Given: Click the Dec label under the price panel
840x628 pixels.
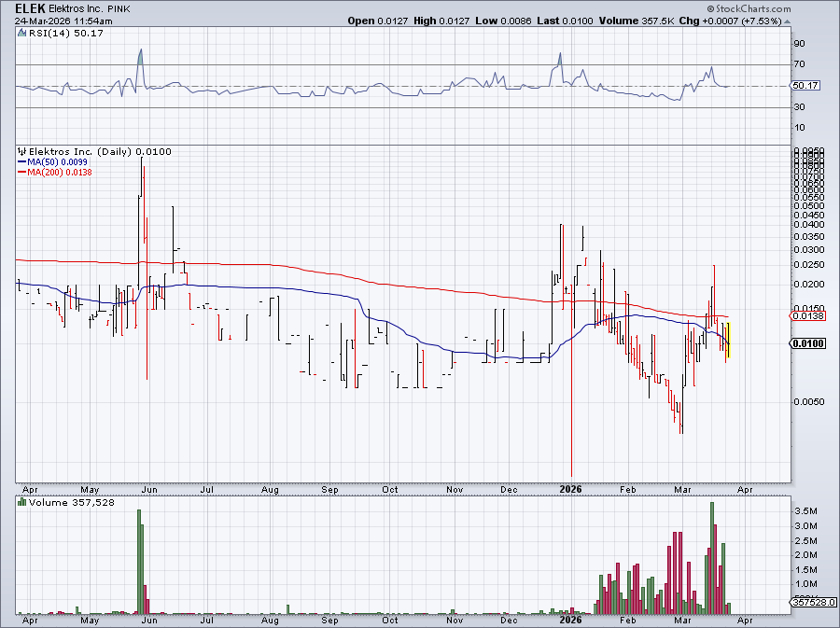Looking at the screenshot, I should (x=510, y=489).
